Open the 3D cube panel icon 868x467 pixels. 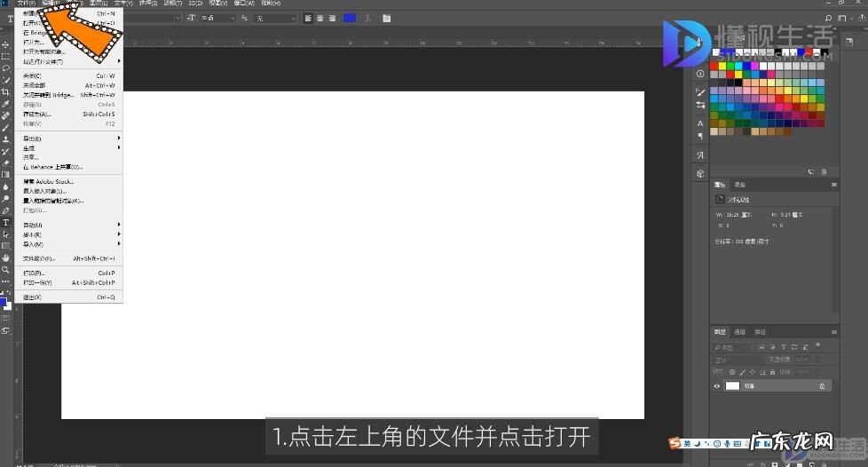(700, 173)
